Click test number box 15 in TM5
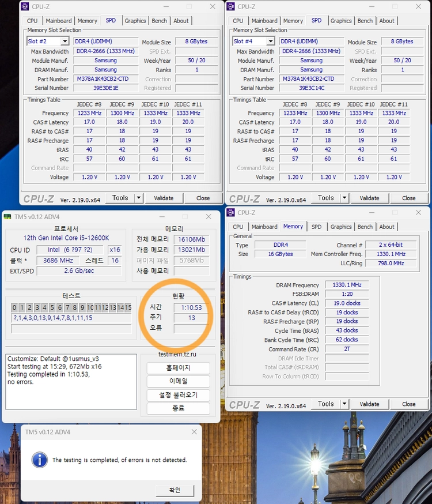This screenshot has height=504, width=432. click(128, 307)
